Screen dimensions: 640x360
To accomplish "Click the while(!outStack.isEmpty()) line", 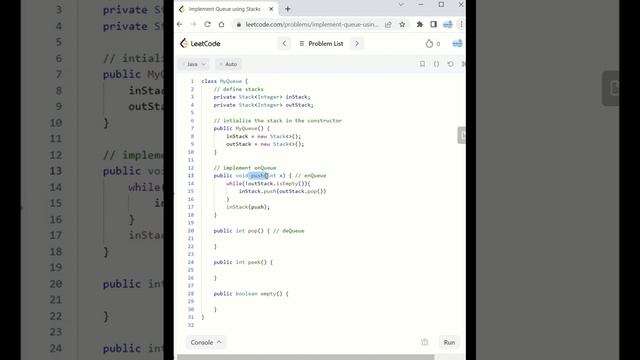I will click(x=268, y=183).
